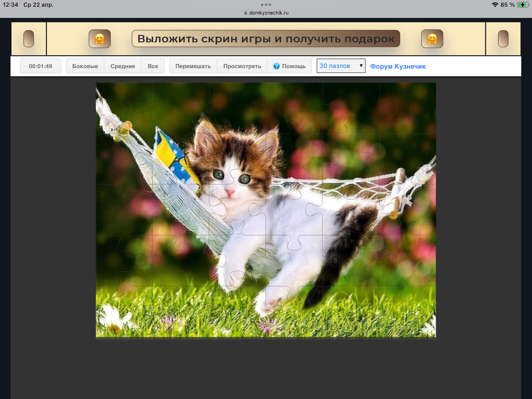The height and width of the screenshot is (399, 532).
Task: Click Просмотреть to preview image
Action: tap(242, 66)
